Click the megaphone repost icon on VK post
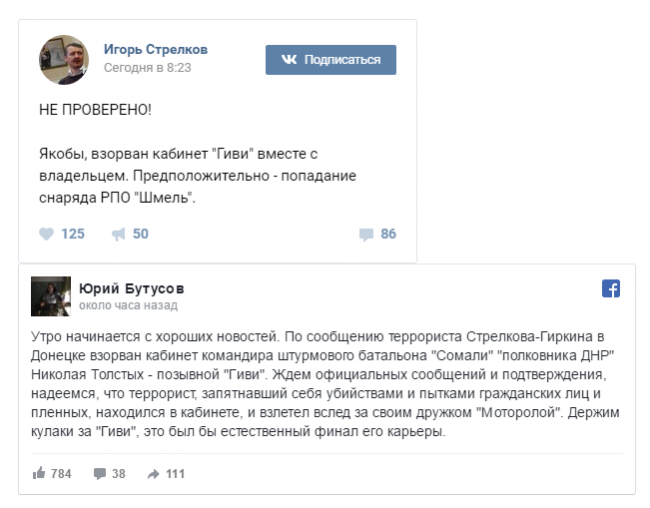 point(118,234)
